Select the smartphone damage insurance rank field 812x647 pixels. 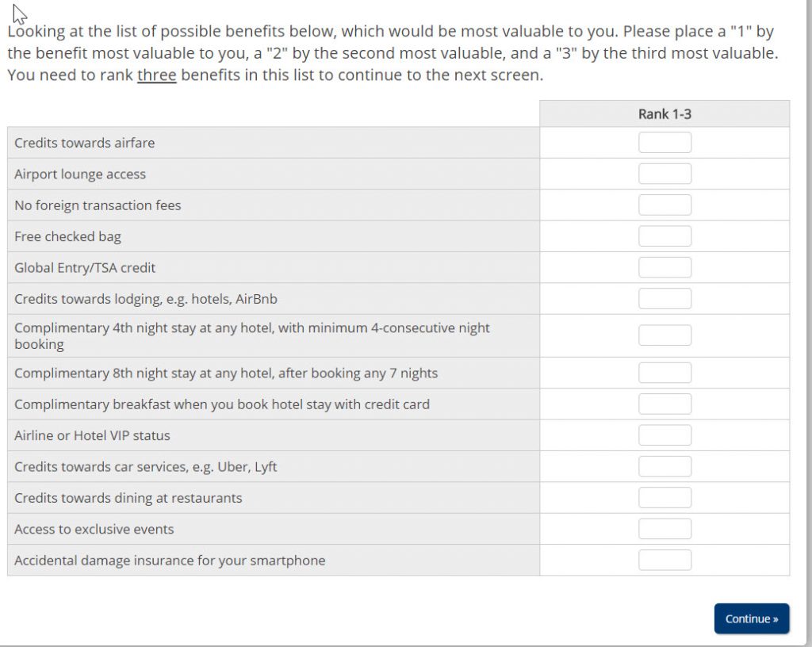[665, 561]
